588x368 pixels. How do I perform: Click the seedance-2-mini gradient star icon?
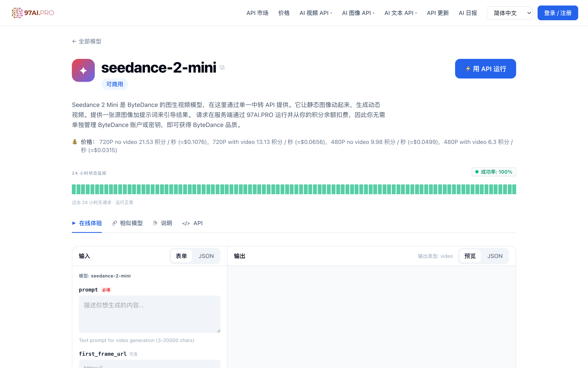tap(83, 70)
